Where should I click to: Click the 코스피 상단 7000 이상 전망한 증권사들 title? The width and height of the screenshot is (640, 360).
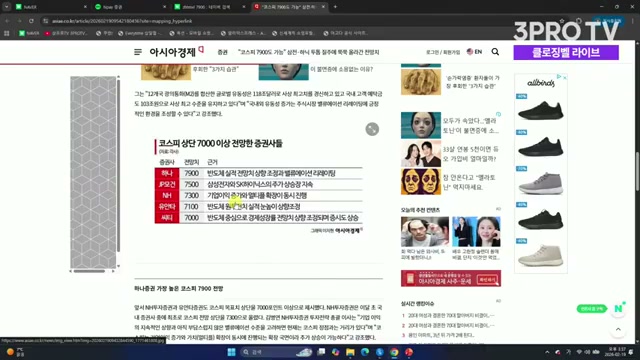(220, 143)
